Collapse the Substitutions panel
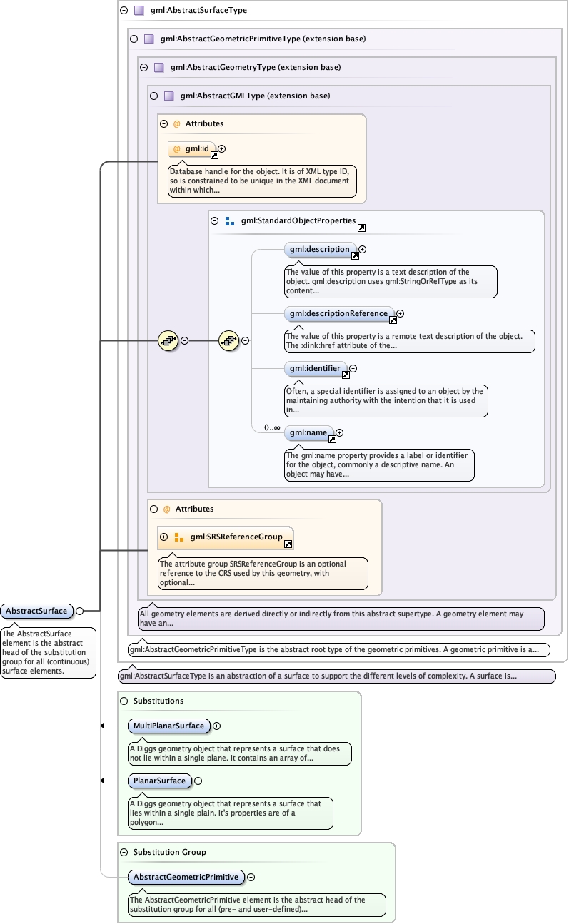The image size is (569, 924). click(x=124, y=701)
